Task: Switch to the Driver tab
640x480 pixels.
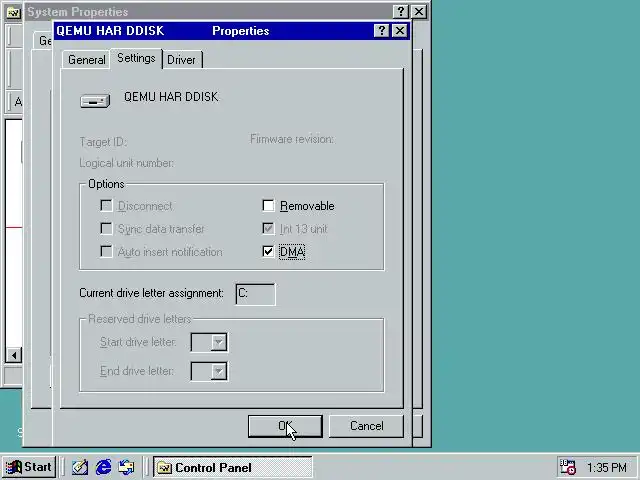Action: 181,60
